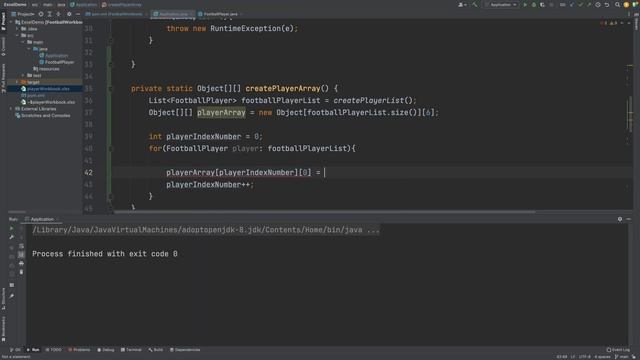Expand External Libraries
The height and width of the screenshot is (360, 640).
pyautogui.click(x=11, y=109)
